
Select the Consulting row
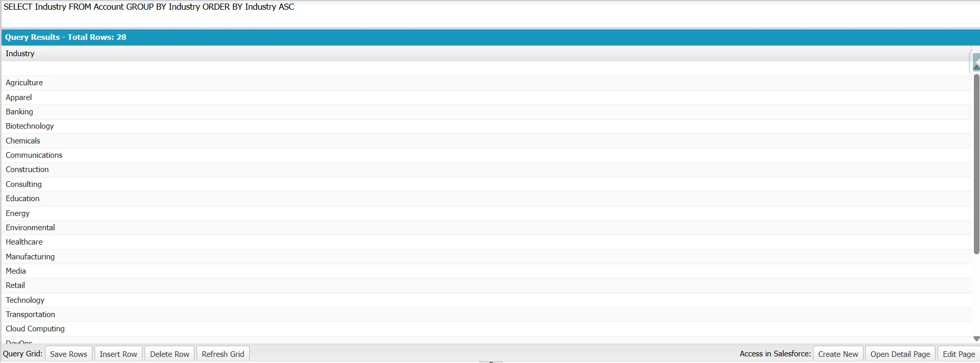coord(486,184)
